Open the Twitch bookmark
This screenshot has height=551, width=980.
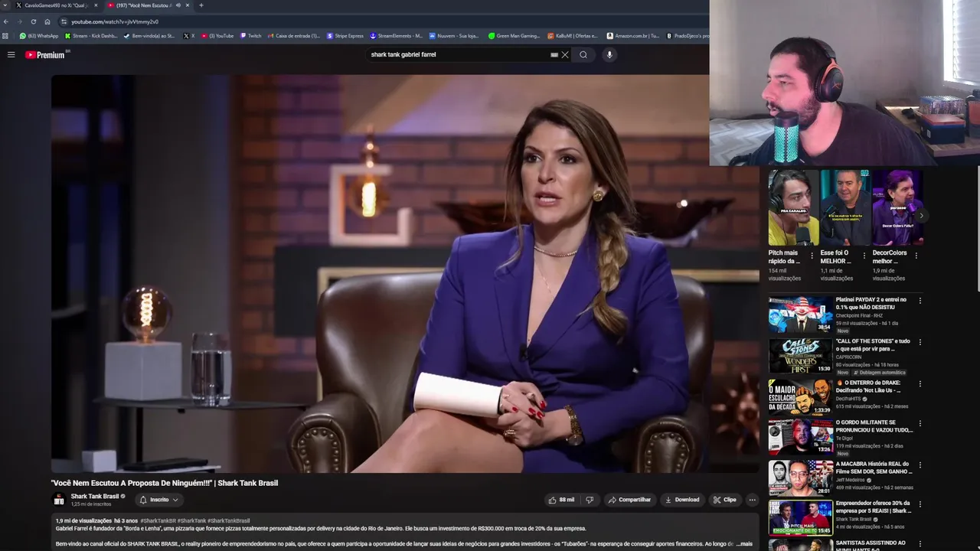250,36
